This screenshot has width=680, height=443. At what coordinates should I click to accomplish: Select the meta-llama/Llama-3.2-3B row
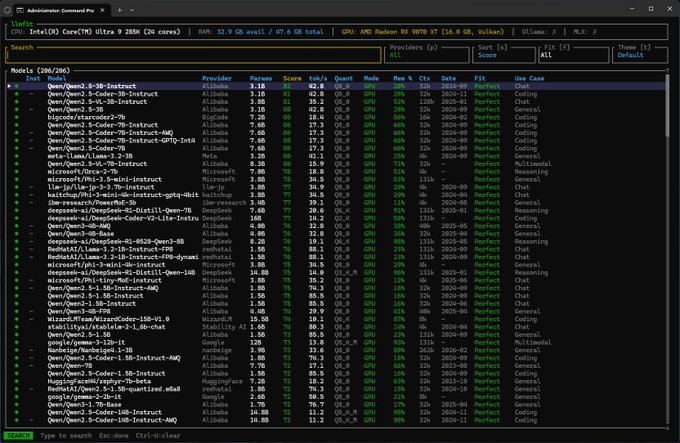336,156
